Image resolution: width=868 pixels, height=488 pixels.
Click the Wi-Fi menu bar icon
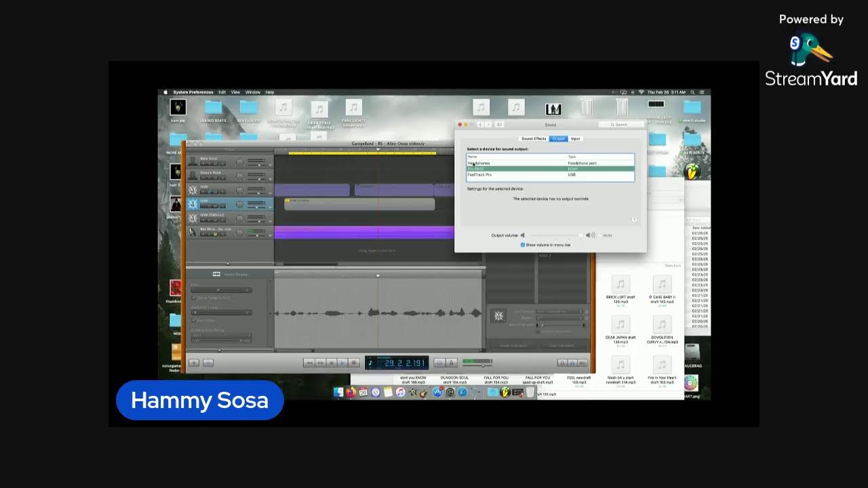point(641,92)
